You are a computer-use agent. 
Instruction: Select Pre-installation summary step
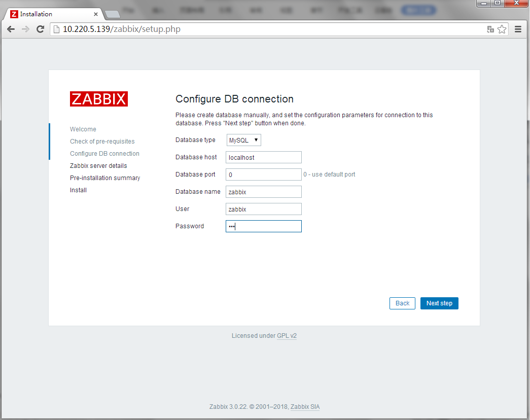[105, 178]
